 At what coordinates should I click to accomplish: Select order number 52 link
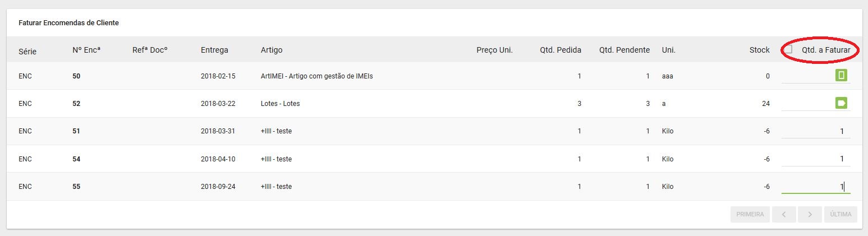(76, 104)
